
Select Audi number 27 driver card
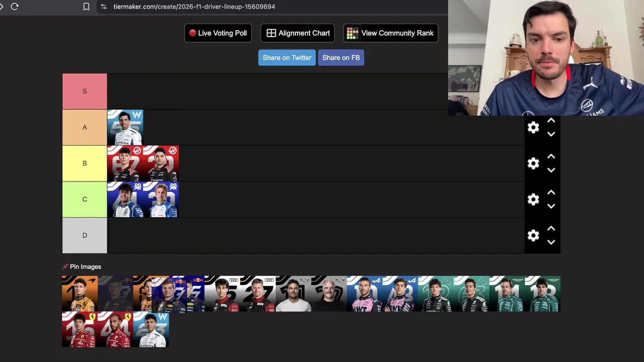(x=258, y=294)
